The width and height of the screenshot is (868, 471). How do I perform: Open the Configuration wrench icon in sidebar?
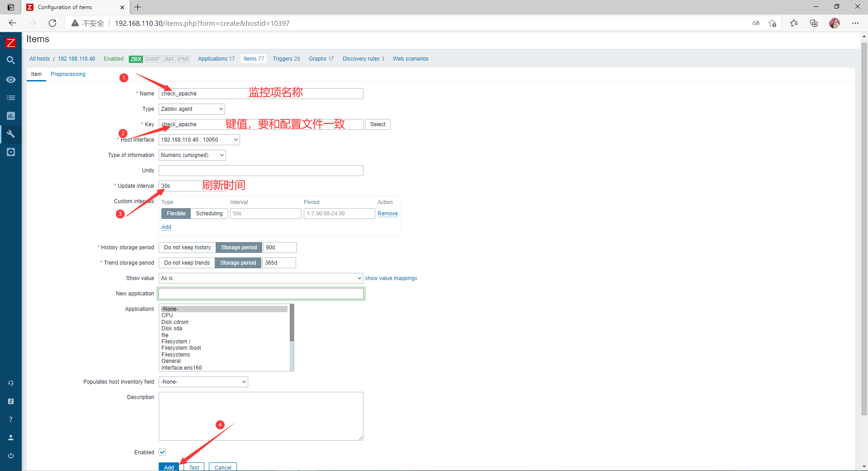[x=11, y=134]
